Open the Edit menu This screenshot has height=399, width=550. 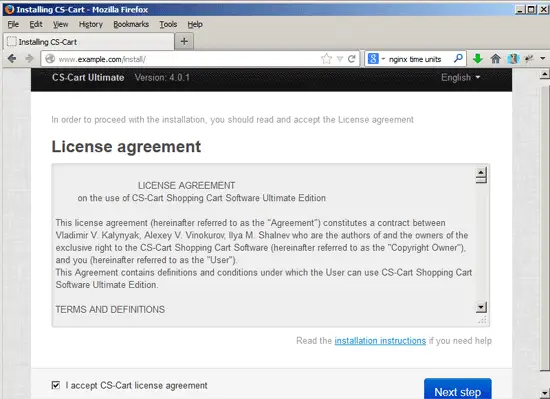(36, 24)
